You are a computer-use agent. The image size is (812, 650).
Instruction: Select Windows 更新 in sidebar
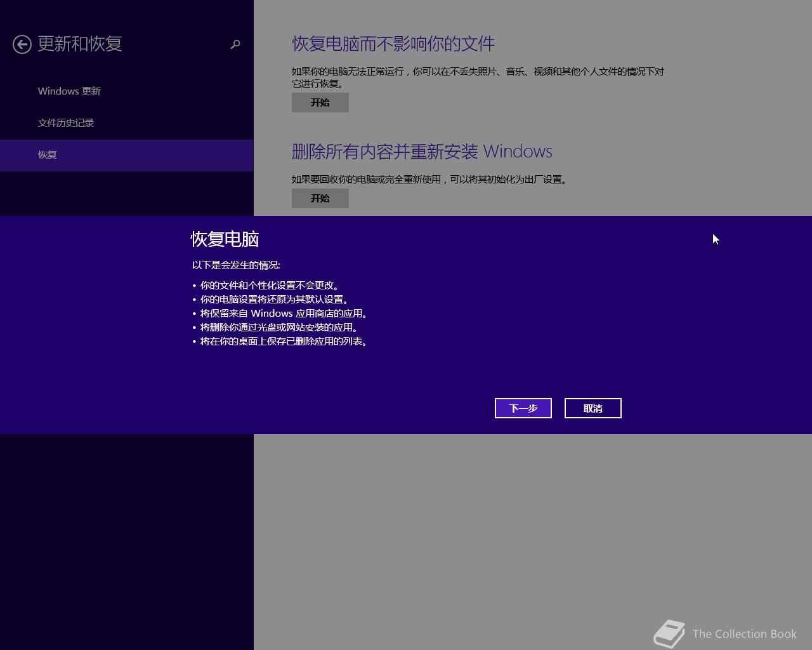pyautogui.click(x=69, y=91)
